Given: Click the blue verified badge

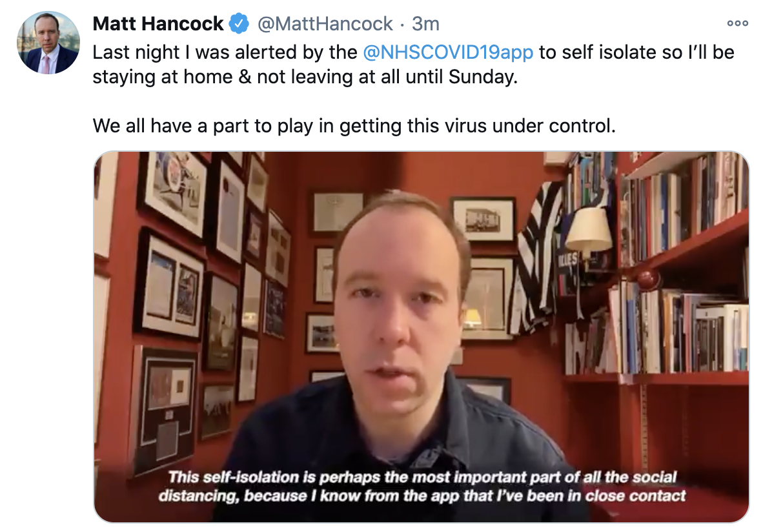Looking at the screenshot, I should pos(239,23).
